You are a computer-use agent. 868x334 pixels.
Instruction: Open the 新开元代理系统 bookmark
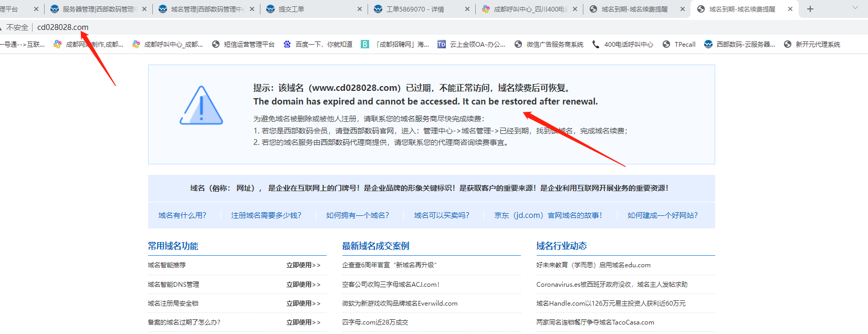click(x=812, y=45)
